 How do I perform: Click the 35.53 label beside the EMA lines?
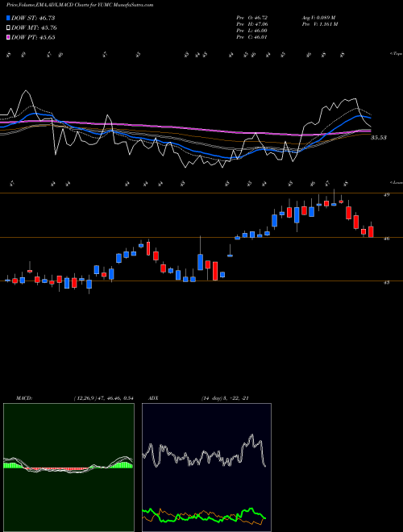click(379, 138)
